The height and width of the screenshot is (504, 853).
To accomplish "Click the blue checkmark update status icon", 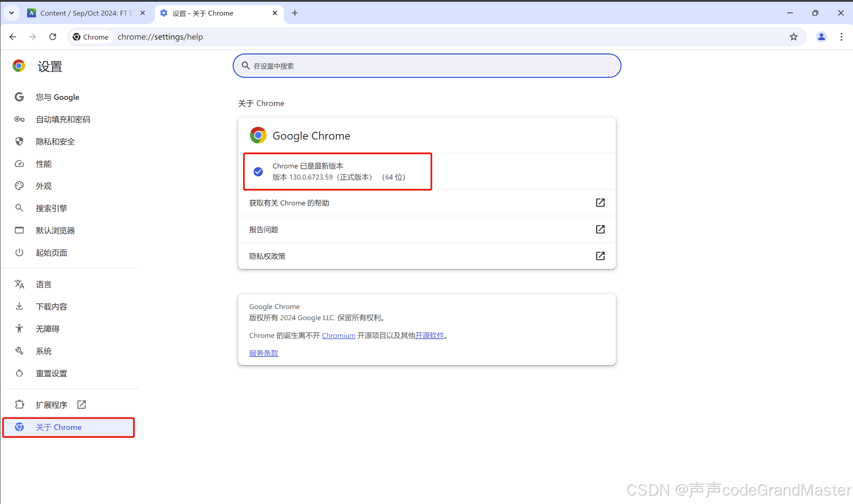I will 258,172.
